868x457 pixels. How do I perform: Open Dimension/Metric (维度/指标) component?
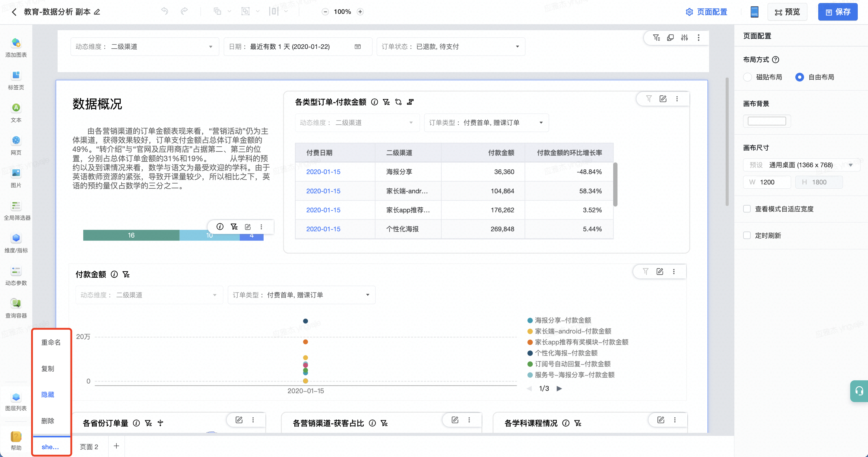point(16,243)
